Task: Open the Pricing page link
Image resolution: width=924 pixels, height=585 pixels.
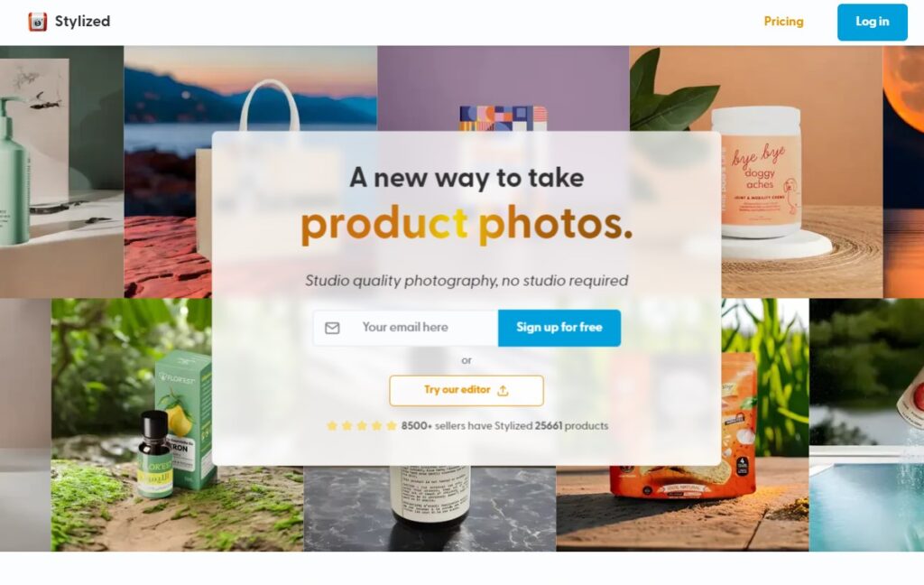Action: pos(784,22)
